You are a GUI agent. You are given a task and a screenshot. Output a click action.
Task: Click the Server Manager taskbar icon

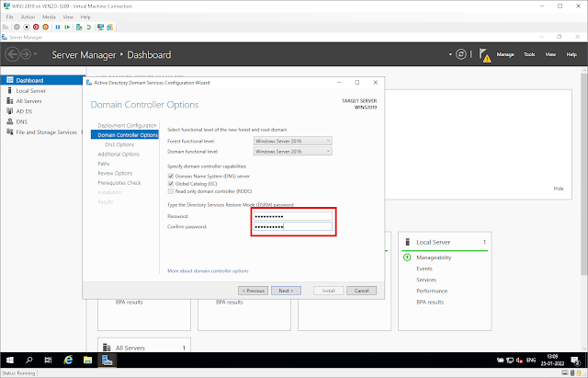click(107, 360)
